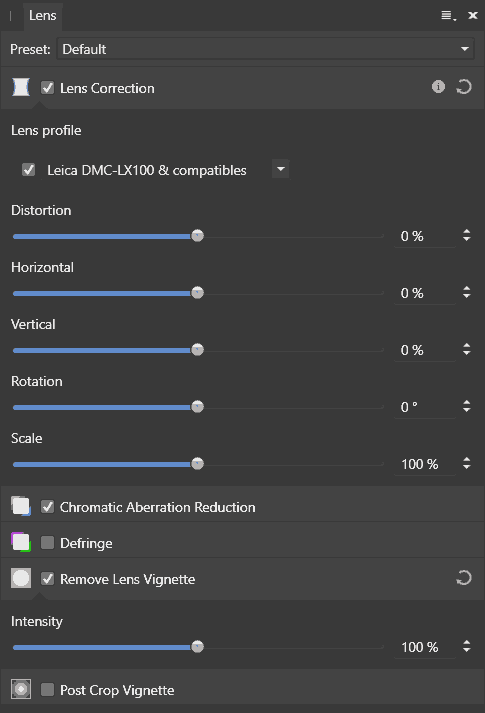This screenshot has width=485, height=713.
Task: Increase the Rotation value with stepper arrow
Action: (467, 402)
